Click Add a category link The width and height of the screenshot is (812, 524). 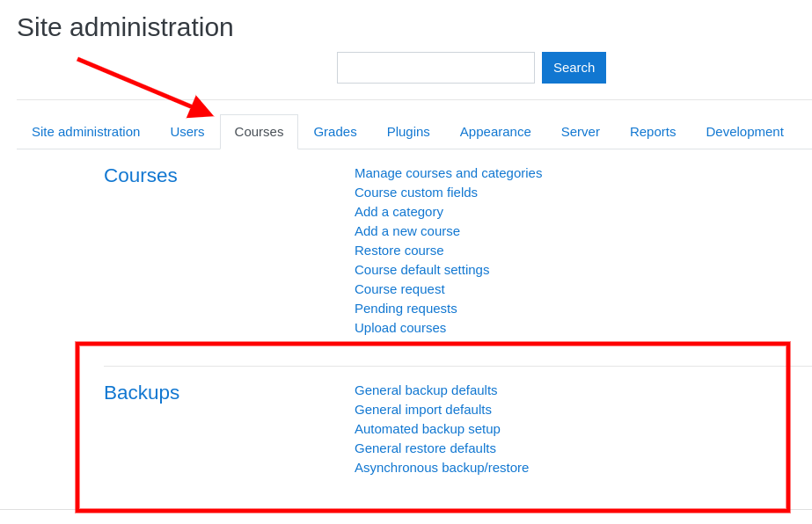399,211
